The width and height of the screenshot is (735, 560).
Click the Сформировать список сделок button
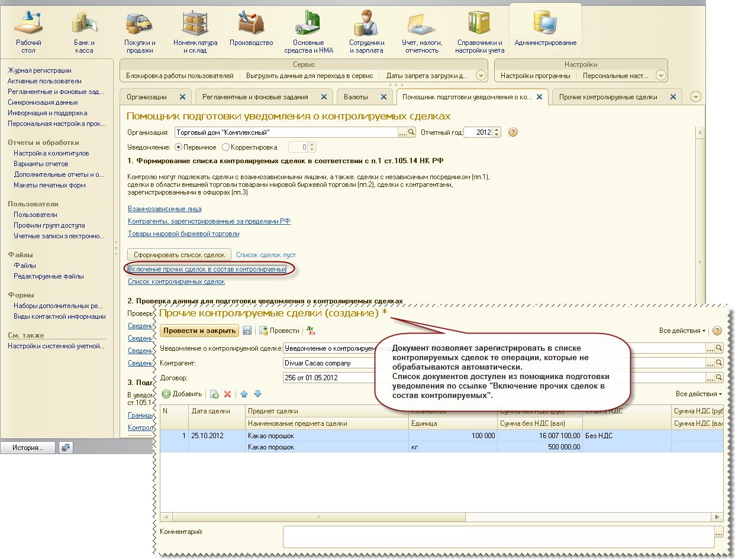point(179,255)
